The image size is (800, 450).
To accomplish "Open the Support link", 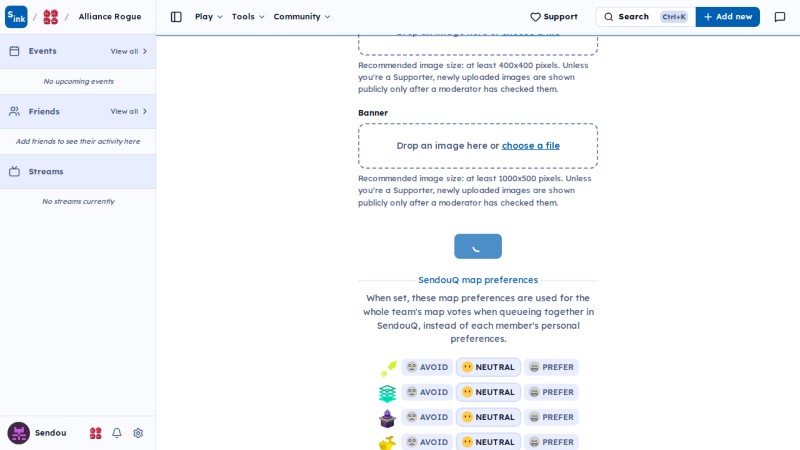I will (554, 17).
